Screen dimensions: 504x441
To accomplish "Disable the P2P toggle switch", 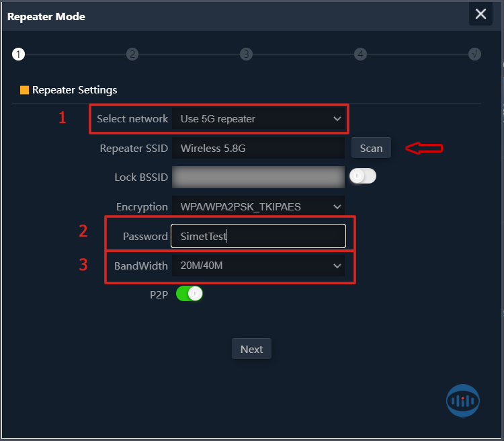I will click(x=189, y=294).
